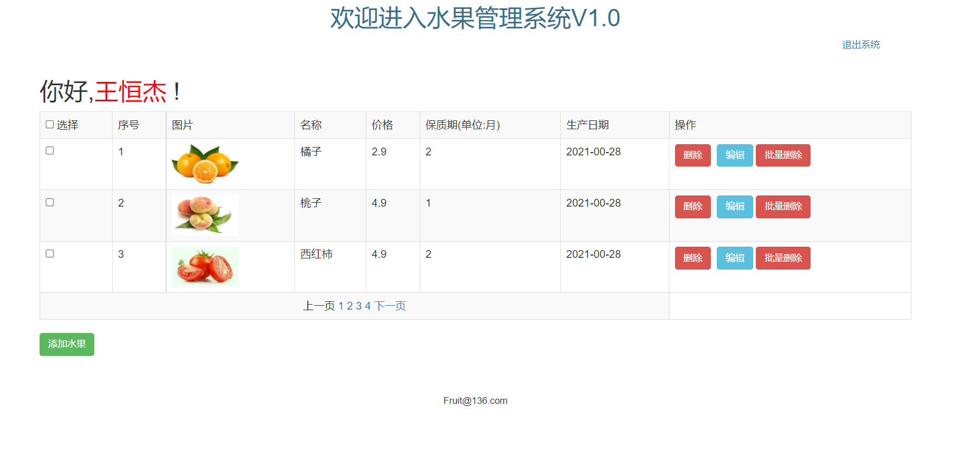Click the page title 欢迎进入水果管理系统V1.0

475,18
